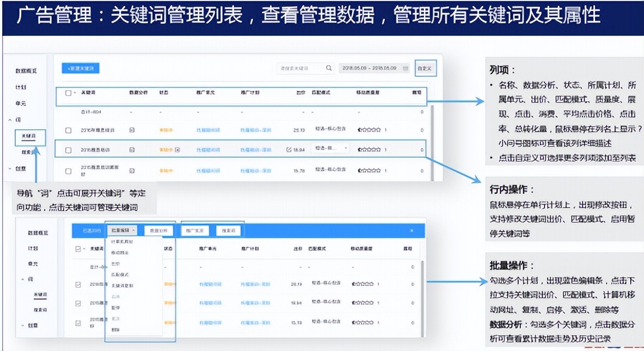Choose 匹配模式 from batch edit menu

pyautogui.click(x=120, y=275)
